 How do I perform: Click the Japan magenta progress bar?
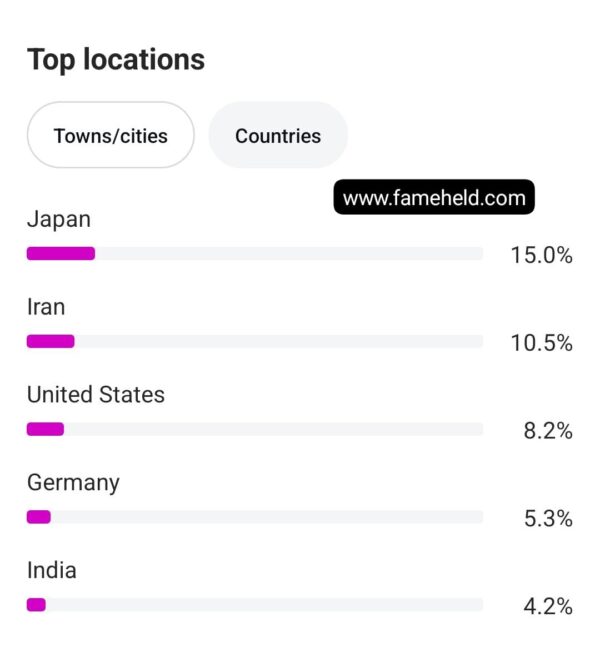61,254
